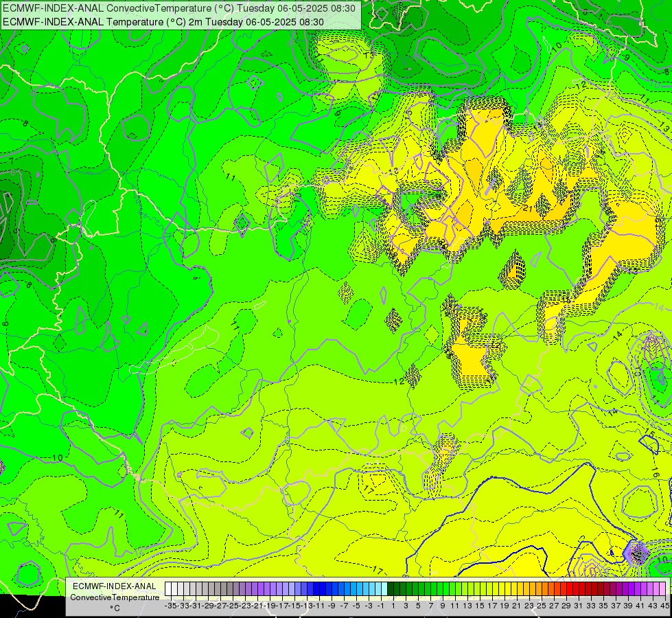The height and width of the screenshot is (618, 672).
Task: Click the ECMWF-INDEX-ANAL legend title
Action: pyautogui.click(x=115, y=586)
